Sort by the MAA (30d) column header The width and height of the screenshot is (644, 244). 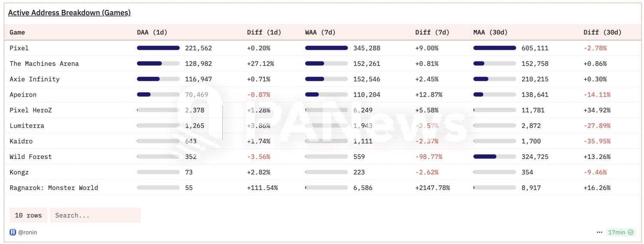coord(490,32)
